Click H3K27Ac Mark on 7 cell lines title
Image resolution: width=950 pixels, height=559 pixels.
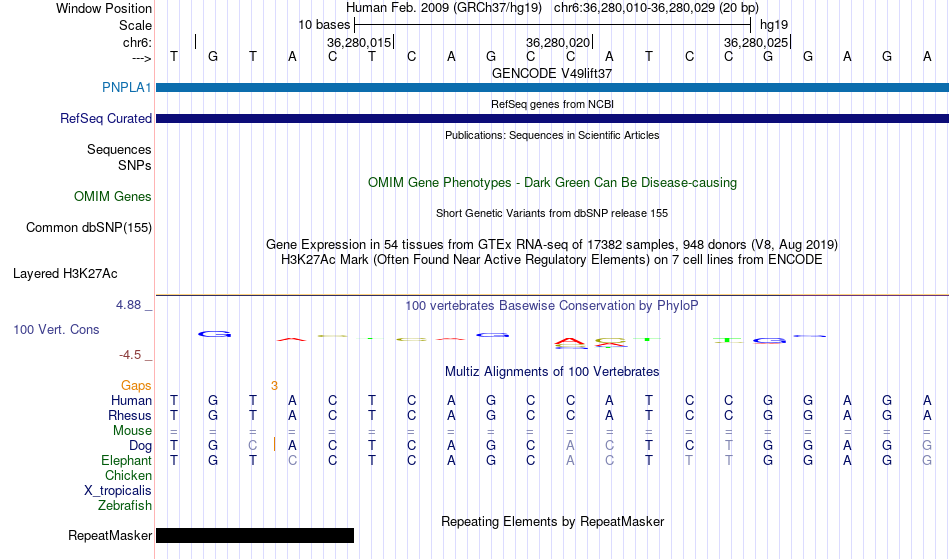pyautogui.click(x=552, y=260)
